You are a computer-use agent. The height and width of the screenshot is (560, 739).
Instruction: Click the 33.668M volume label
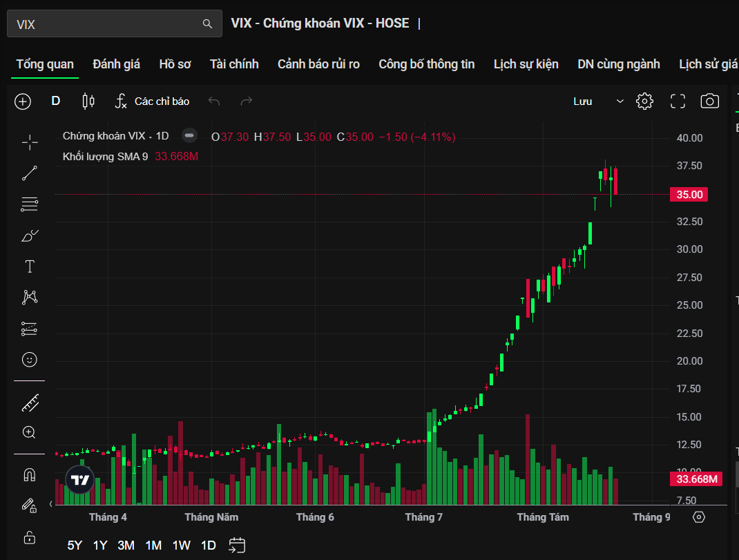point(696,479)
